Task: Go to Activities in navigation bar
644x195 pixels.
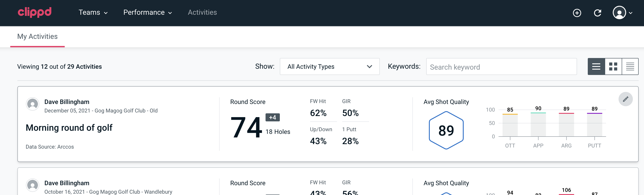Action: tap(202, 12)
